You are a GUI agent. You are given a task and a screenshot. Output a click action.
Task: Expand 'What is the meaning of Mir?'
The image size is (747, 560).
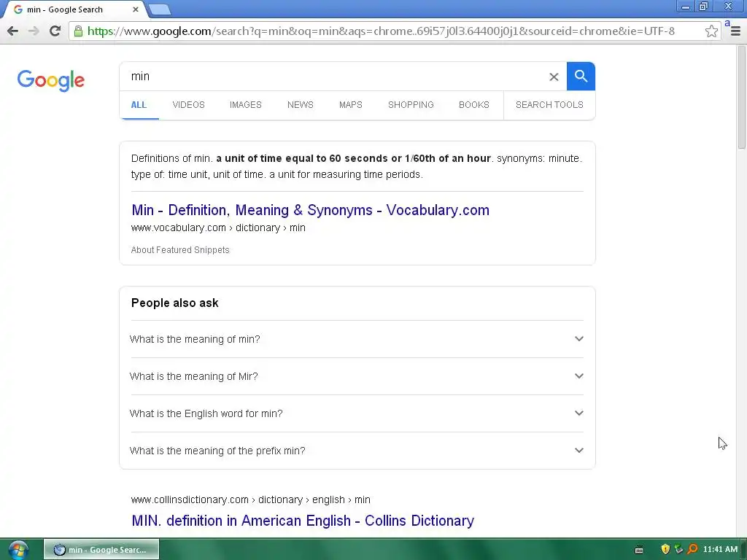pyautogui.click(x=357, y=376)
